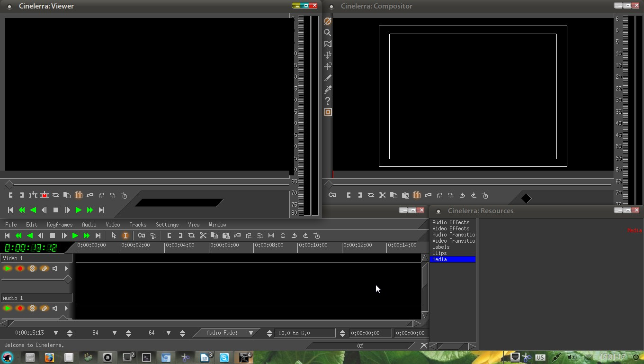This screenshot has width=644, height=364.
Task: Toggle the meters display in Viewer toolbar
Action: point(79,195)
